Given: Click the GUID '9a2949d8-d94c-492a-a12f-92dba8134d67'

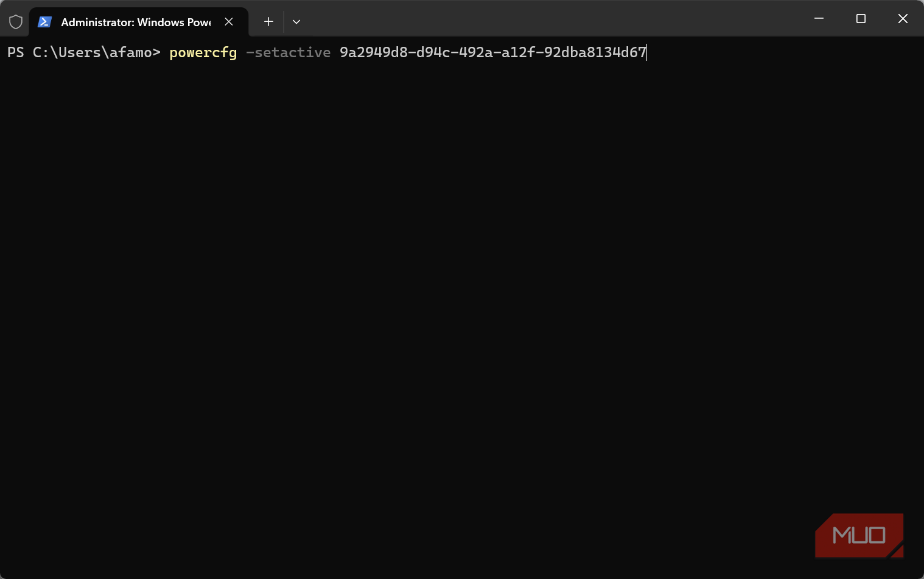Looking at the screenshot, I should [x=493, y=52].
